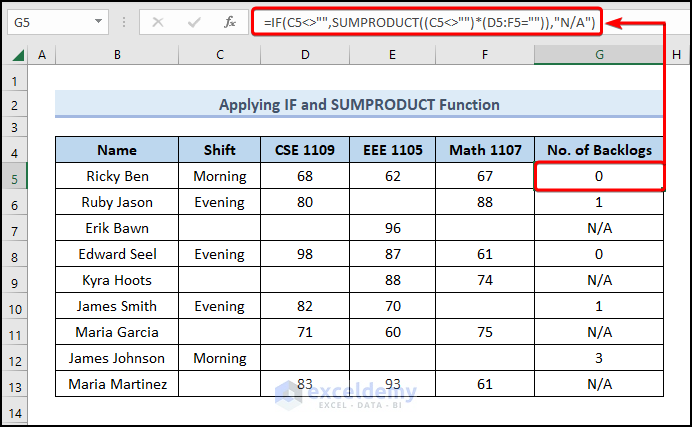Select column G header
Screen dimensions: 692x427
click(x=599, y=56)
